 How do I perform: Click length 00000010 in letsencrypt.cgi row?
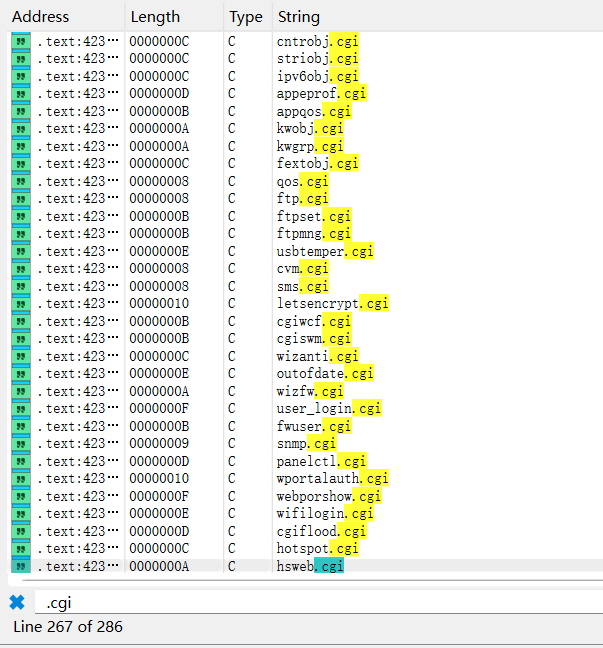click(159, 304)
